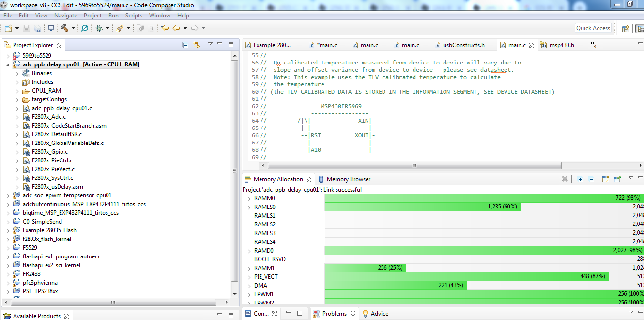
Task: Click the Build hammer icon
Action: [x=64, y=28]
